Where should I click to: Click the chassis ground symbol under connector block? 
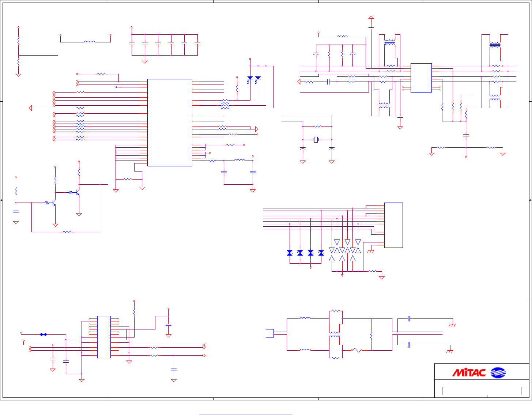tap(371, 251)
